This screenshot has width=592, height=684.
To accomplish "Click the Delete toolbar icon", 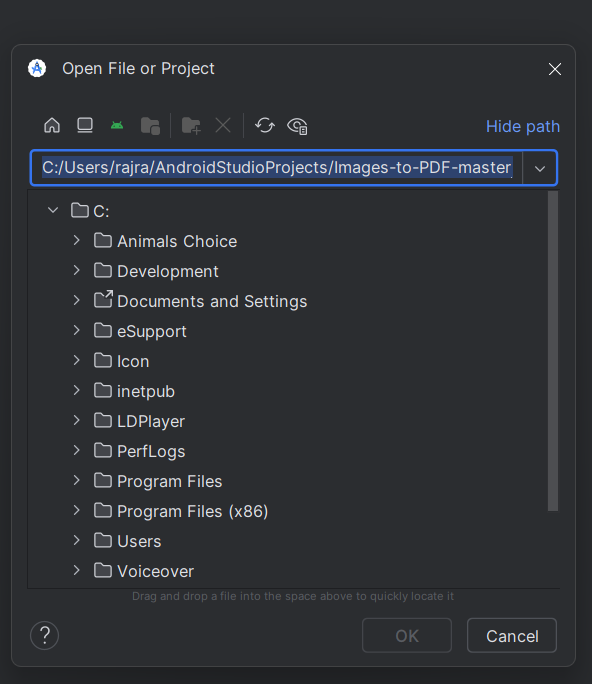I will pos(223,126).
